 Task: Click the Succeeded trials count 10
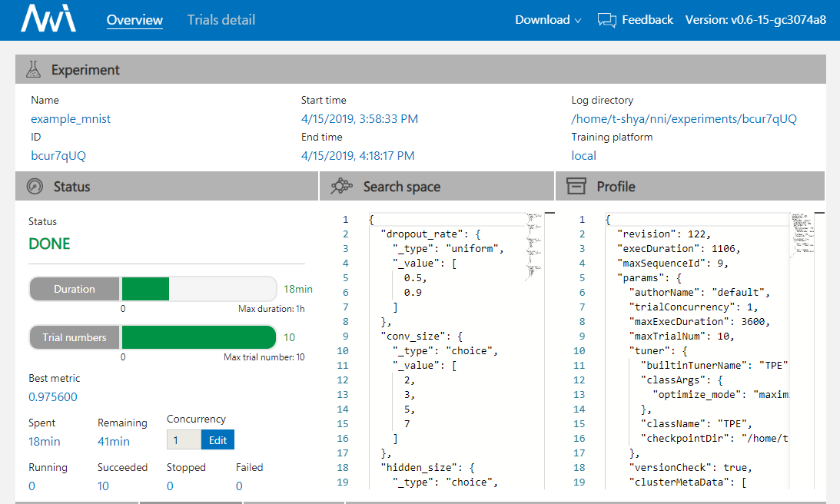click(103, 486)
